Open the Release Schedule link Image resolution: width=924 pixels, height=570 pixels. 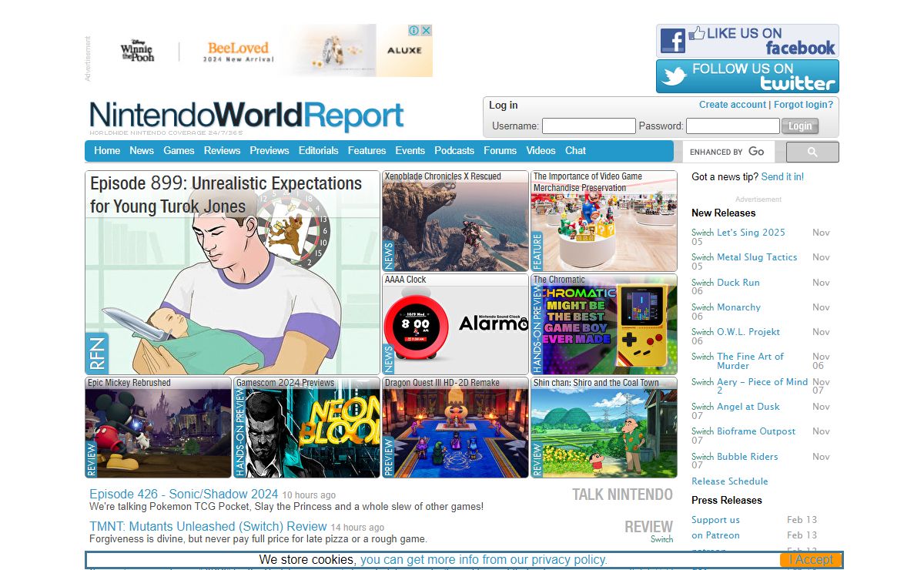730,481
